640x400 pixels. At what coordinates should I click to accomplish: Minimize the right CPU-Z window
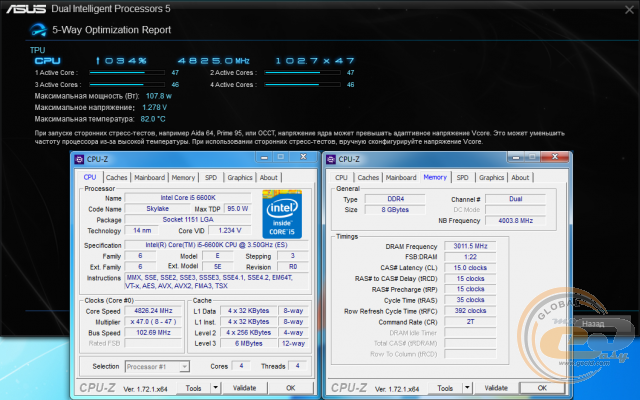pyautogui.click(x=516, y=157)
